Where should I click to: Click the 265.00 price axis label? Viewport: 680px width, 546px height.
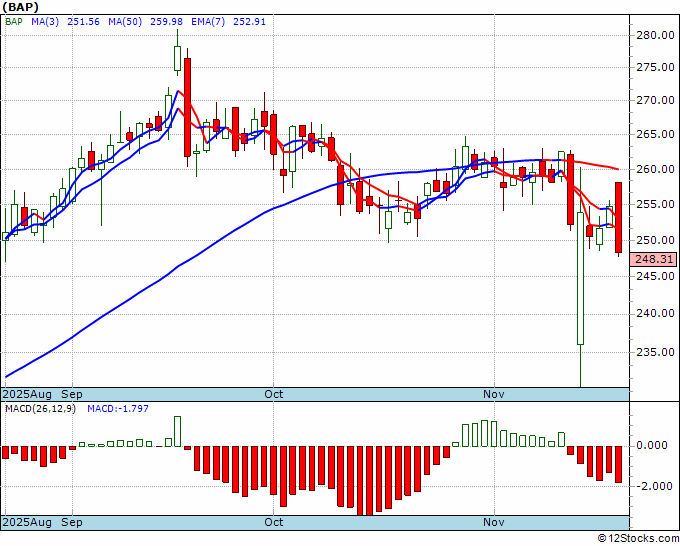pos(655,135)
